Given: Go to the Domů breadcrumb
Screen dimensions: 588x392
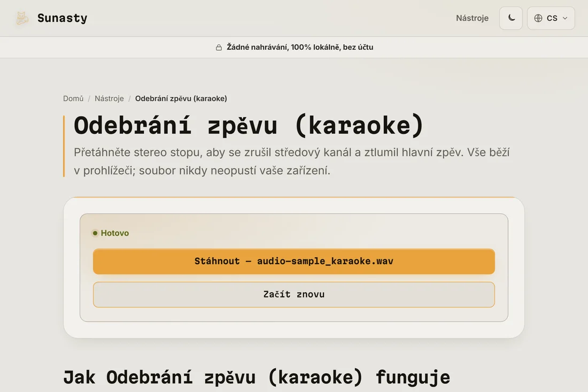Looking at the screenshot, I should tap(73, 98).
